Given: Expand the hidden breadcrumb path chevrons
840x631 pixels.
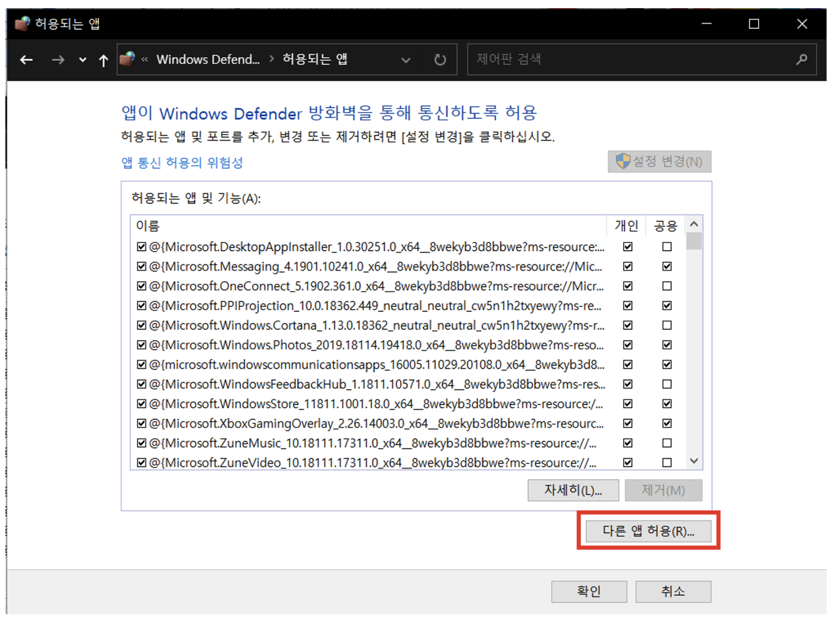Looking at the screenshot, I should [145, 59].
